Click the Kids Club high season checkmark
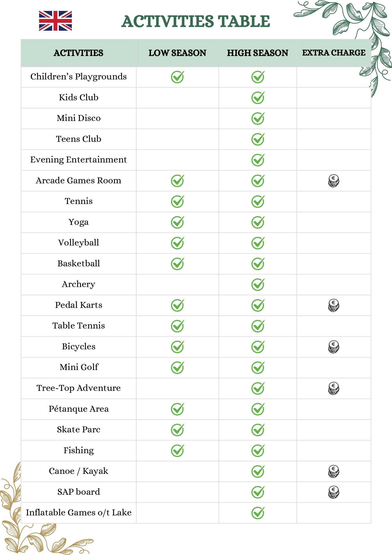 (x=258, y=98)
